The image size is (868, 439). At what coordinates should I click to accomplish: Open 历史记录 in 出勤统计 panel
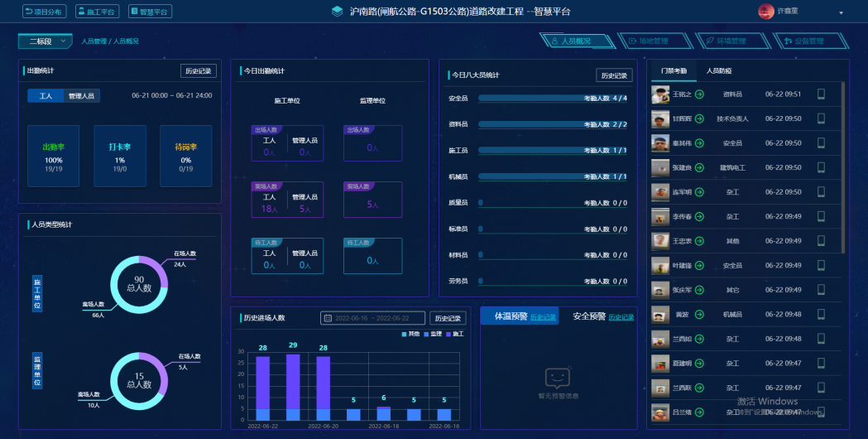click(x=199, y=71)
